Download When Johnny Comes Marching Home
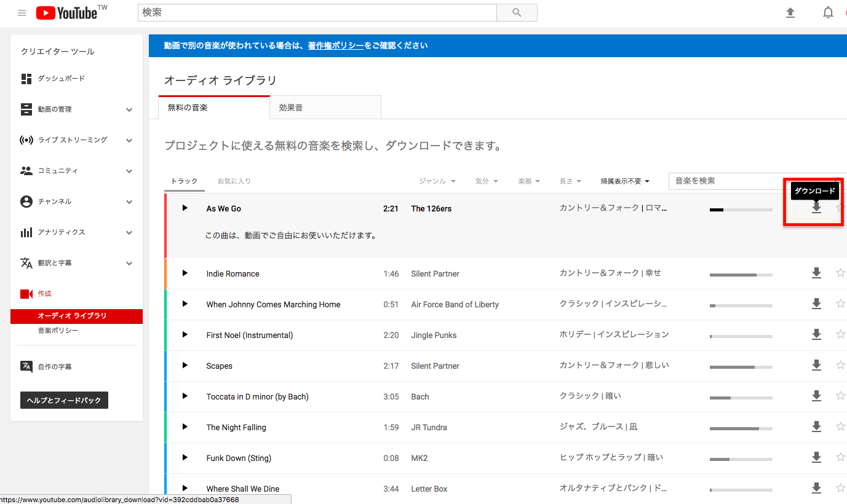This screenshot has width=847, height=504. point(816,304)
